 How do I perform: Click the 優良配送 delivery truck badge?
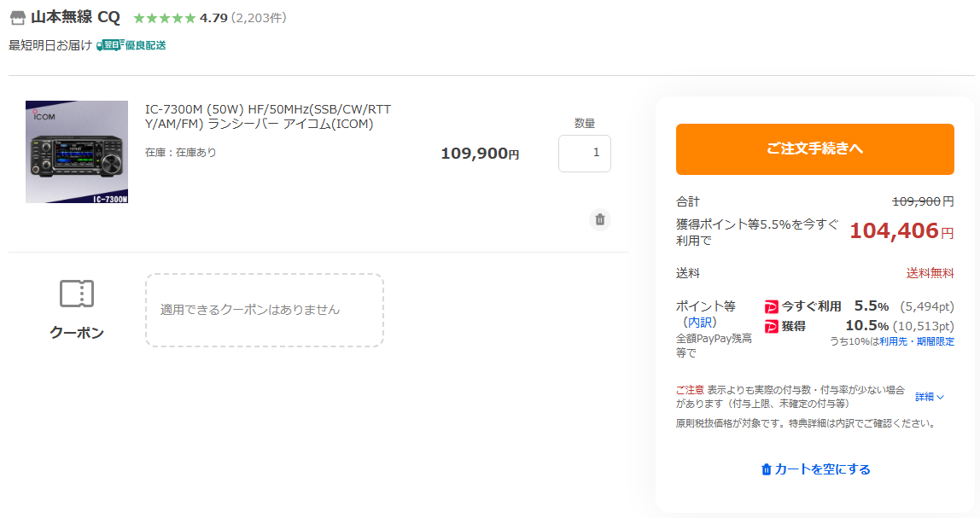(x=131, y=45)
